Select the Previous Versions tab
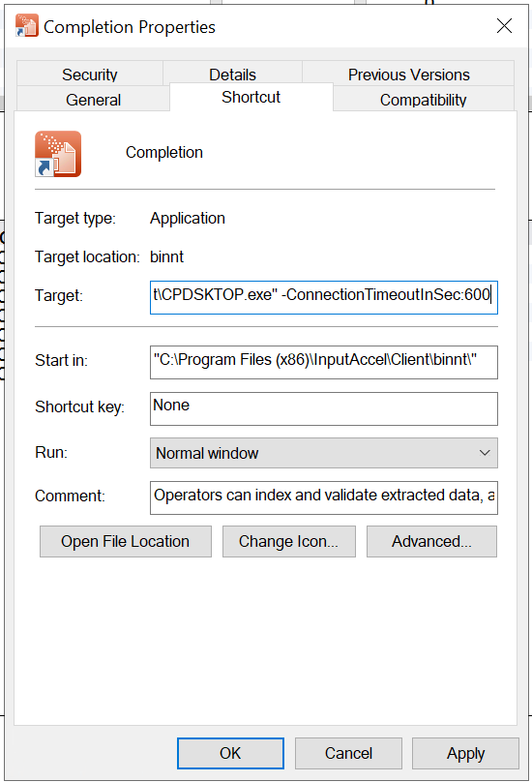Screen dimensions: 532x782 (x=408, y=74)
